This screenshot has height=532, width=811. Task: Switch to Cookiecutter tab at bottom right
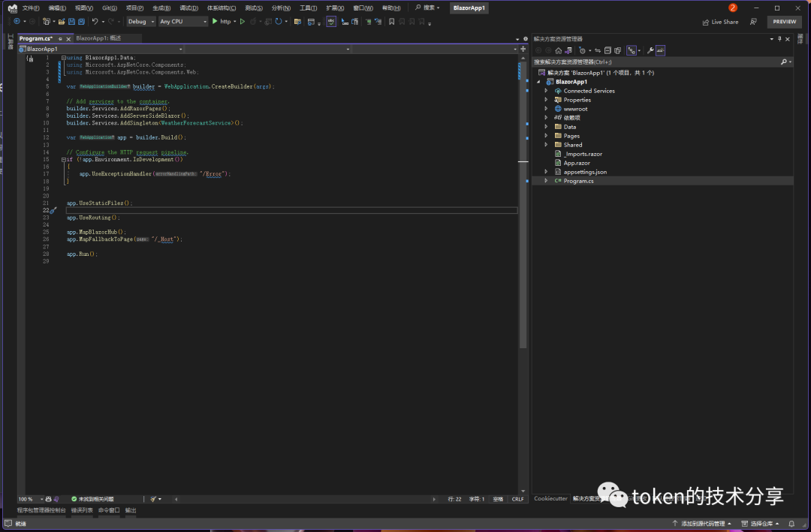pos(550,499)
